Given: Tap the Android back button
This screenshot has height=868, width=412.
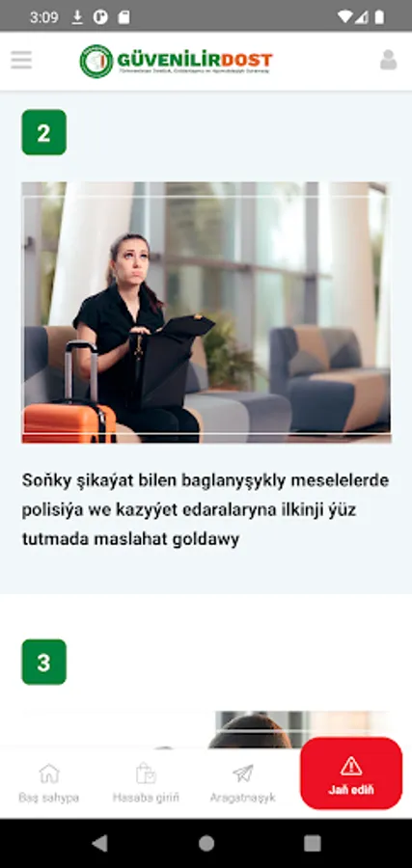Looking at the screenshot, I should pyautogui.click(x=99, y=843).
